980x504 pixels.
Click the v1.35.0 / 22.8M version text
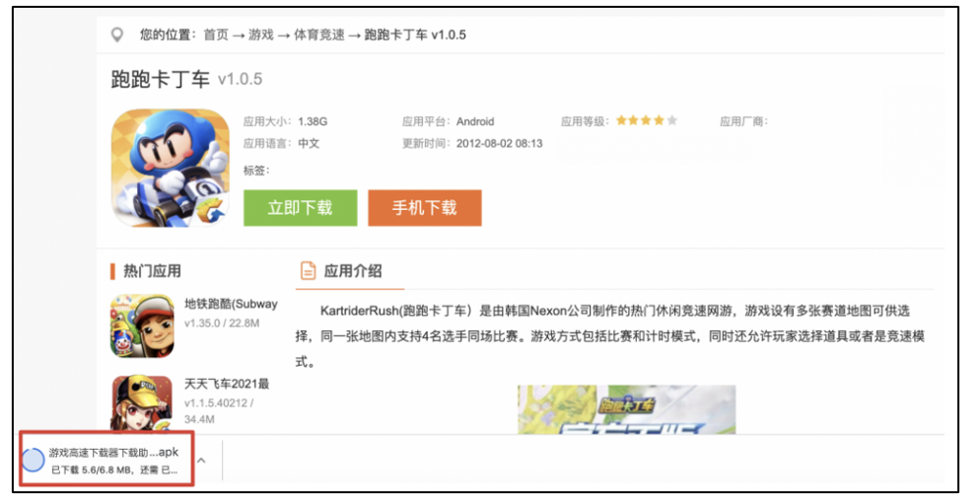[x=222, y=324]
